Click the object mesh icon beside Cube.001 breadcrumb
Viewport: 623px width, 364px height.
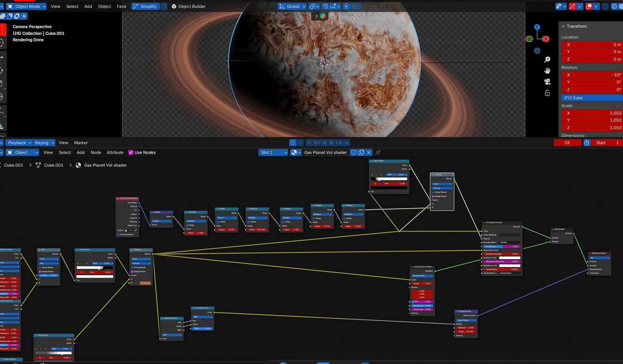pyautogui.click(x=38, y=165)
